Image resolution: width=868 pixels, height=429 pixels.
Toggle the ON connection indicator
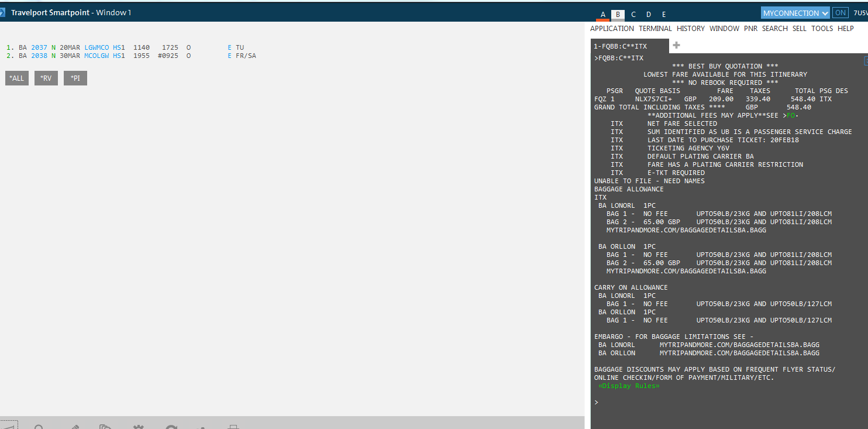[x=841, y=13]
